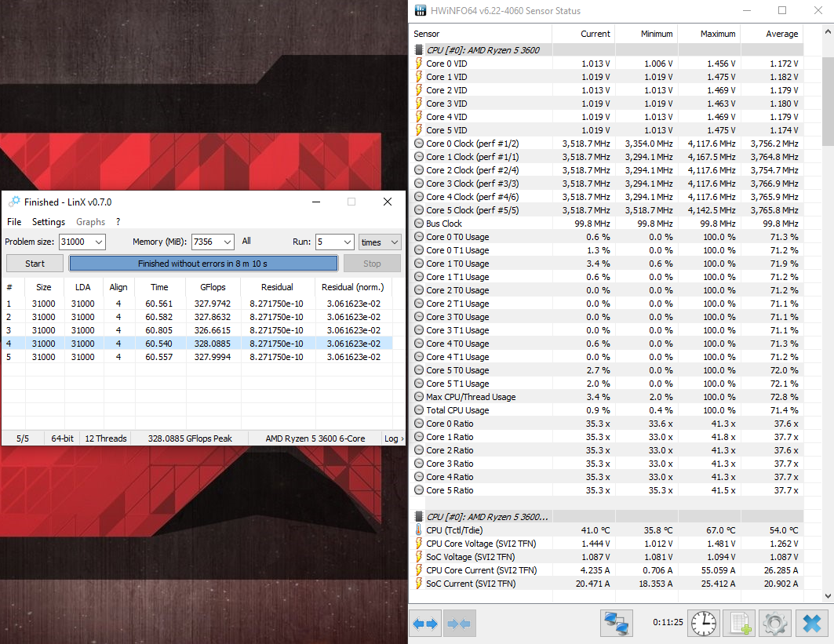Open the File menu in LinX
This screenshot has width=834, height=644.
point(14,222)
